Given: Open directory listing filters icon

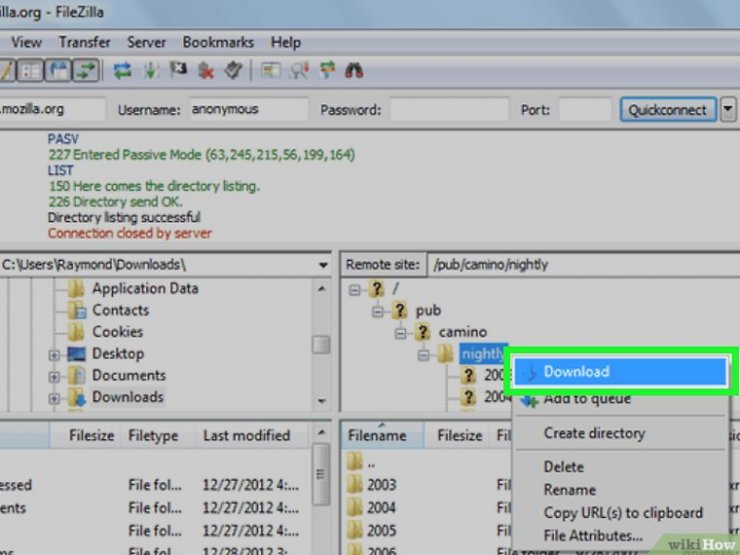Looking at the screenshot, I should (270, 71).
